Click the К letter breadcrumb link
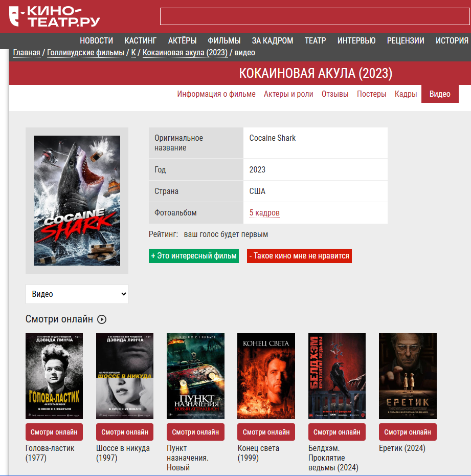This screenshot has width=471, height=476. tap(133, 53)
